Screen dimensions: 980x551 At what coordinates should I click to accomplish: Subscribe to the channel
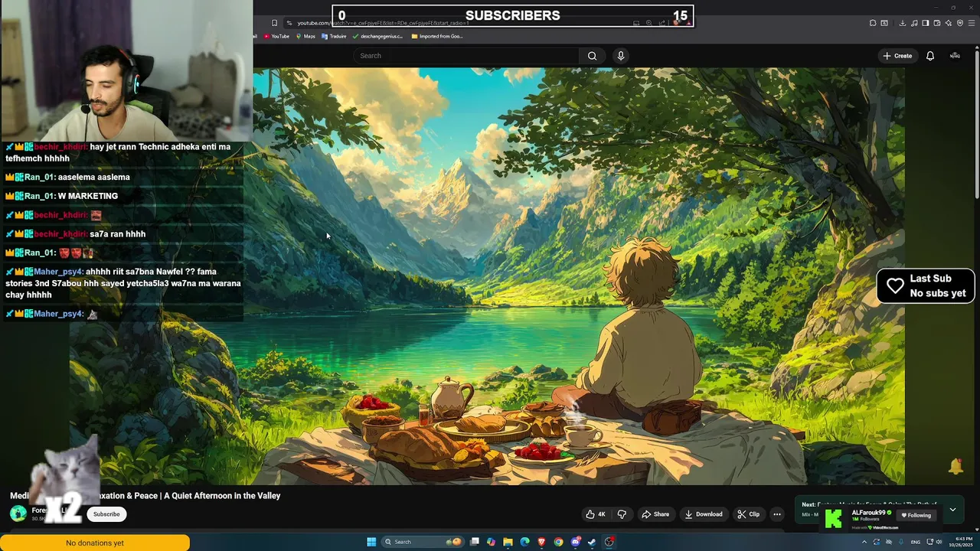tap(106, 514)
